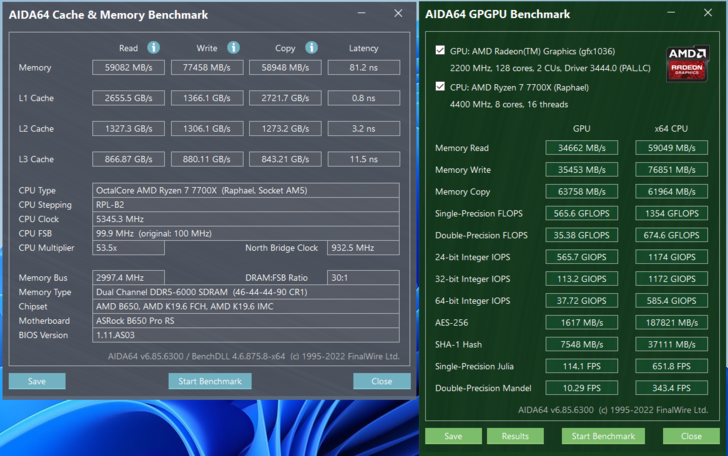Select the Memory Read 59082 MB/s field
This screenshot has height=456, width=728.
pyautogui.click(x=128, y=68)
